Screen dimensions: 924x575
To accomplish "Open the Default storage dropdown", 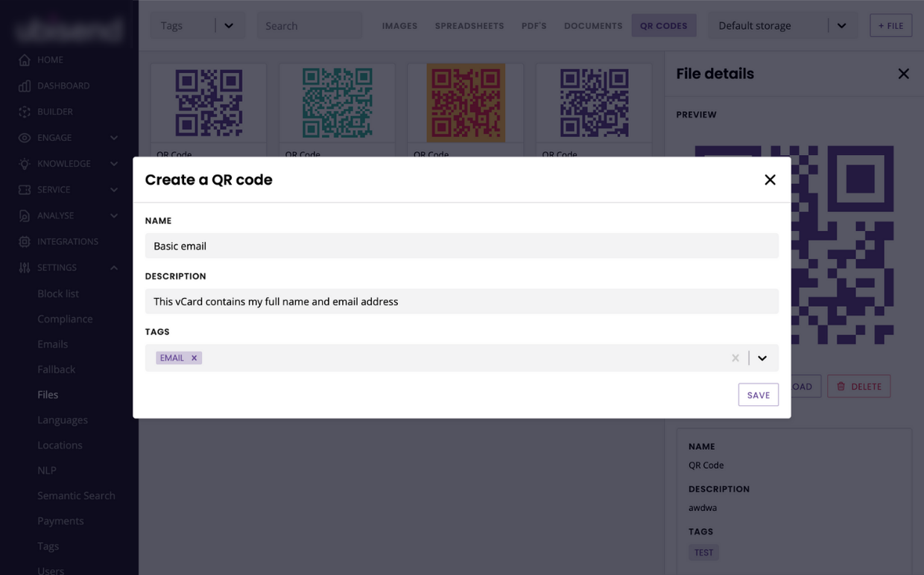I will coord(841,25).
